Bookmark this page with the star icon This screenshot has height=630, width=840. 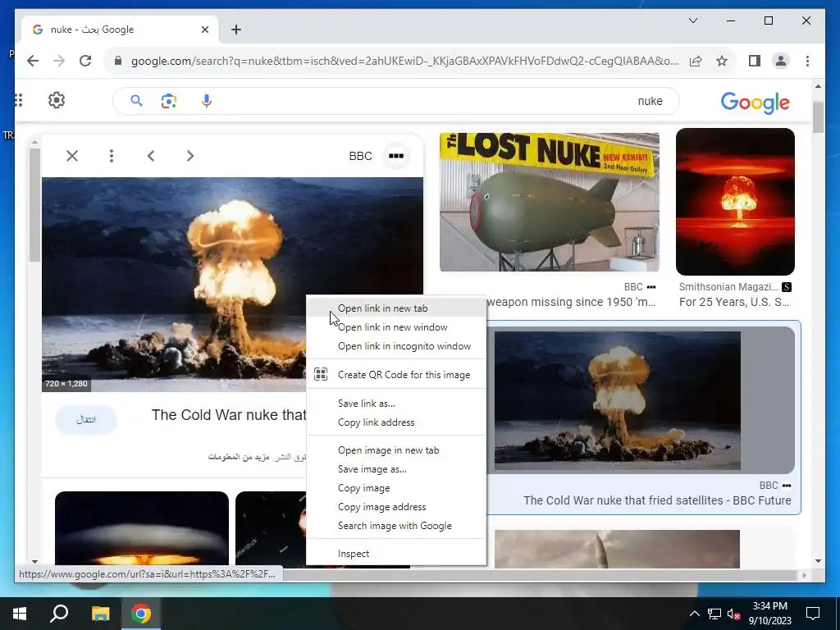[x=722, y=61]
